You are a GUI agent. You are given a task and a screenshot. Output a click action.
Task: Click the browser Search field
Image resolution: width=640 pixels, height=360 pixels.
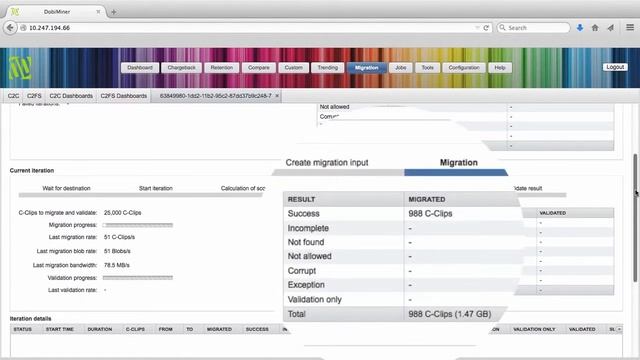pyautogui.click(x=533, y=28)
